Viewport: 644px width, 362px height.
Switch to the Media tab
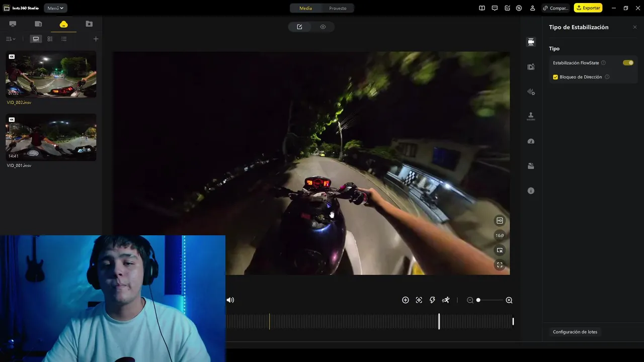click(305, 8)
